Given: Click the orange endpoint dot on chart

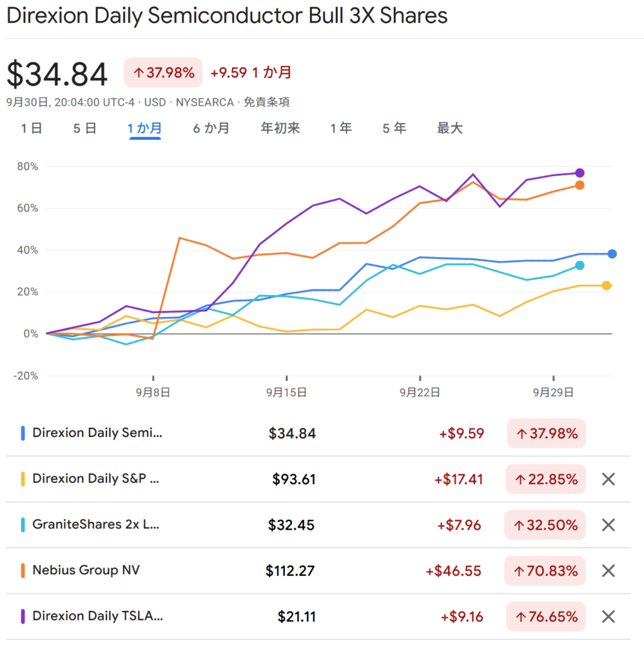Looking at the screenshot, I should coord(580,185).
